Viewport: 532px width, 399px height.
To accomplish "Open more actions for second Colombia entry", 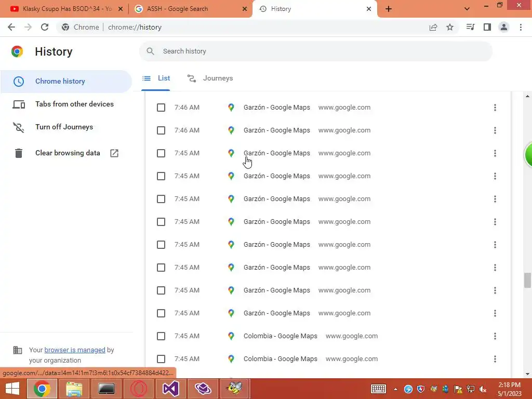I will pos(495,359).
